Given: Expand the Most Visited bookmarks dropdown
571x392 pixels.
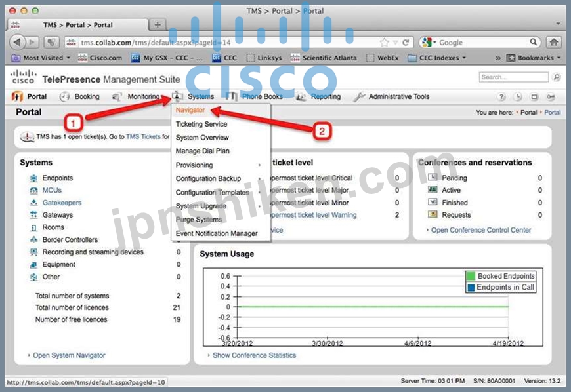Looking at the screenshot, I should [x=68, y=58].
